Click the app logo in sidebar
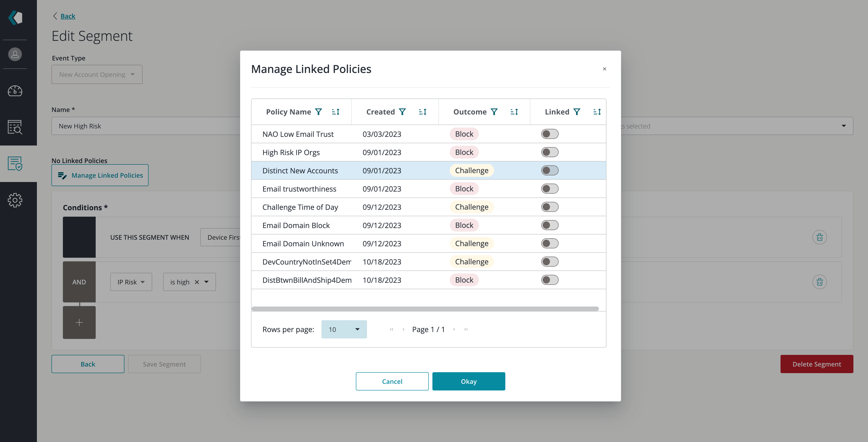Image resolution: width=868 pixels, height=442 pixels. (15, 18)
